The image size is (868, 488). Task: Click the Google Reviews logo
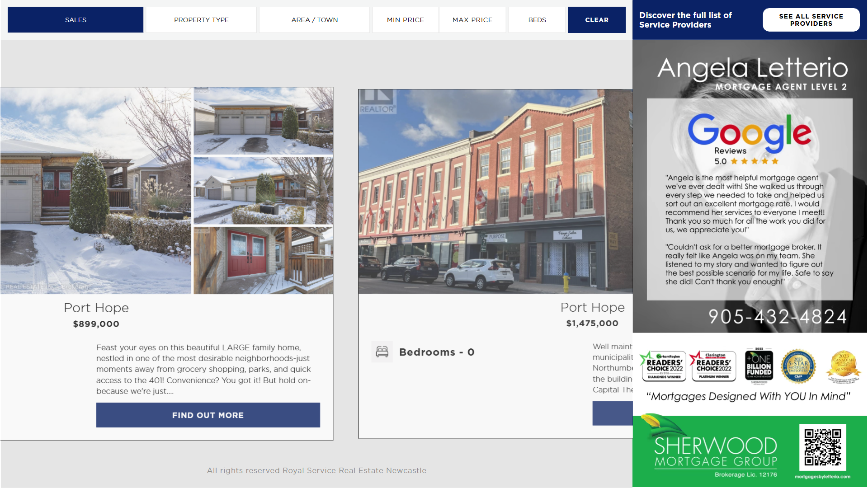point(749,134)
